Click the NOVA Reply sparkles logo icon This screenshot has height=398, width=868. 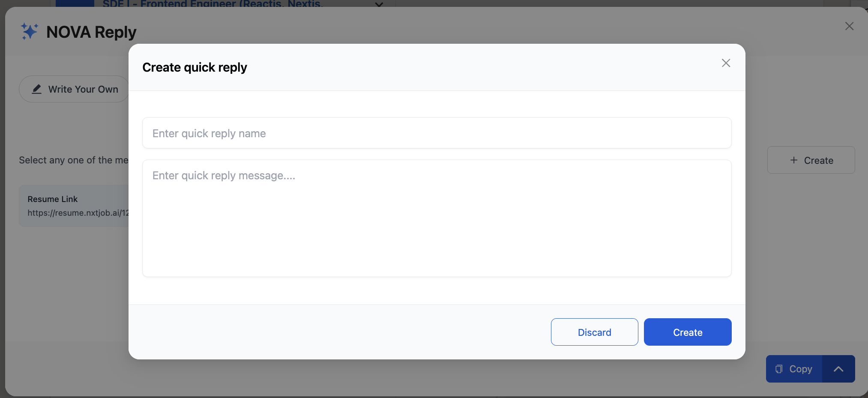(29, 31)
